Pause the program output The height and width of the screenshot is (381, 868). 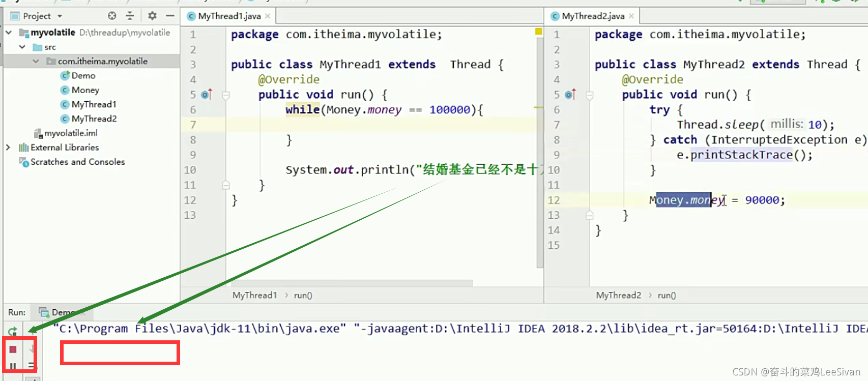tap(13, 366)
